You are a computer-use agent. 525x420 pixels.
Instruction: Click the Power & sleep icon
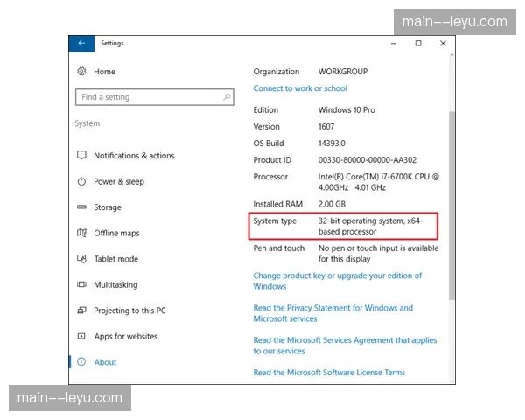(81, 182)
